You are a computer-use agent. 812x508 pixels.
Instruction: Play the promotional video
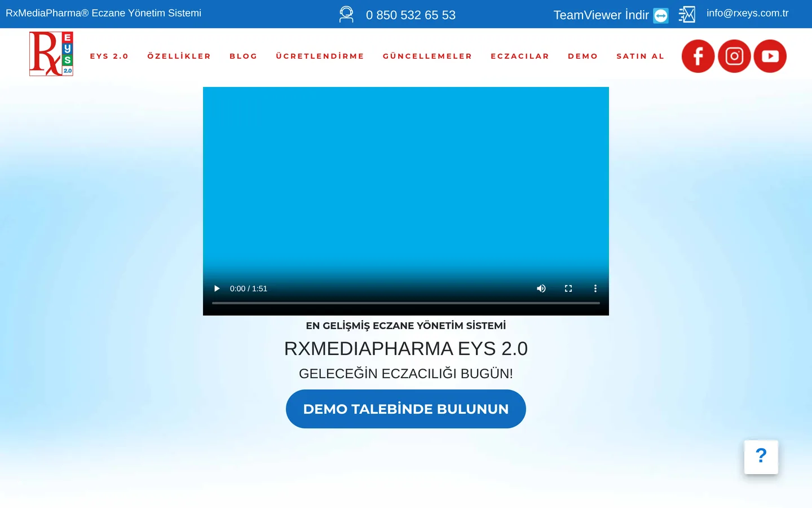pyautogui.click(x=217, y=288)
